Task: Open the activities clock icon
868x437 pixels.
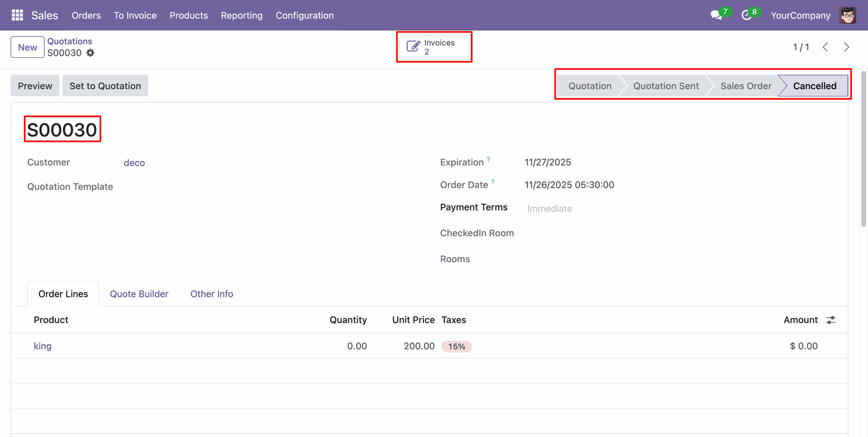Action: pos(746,15)
